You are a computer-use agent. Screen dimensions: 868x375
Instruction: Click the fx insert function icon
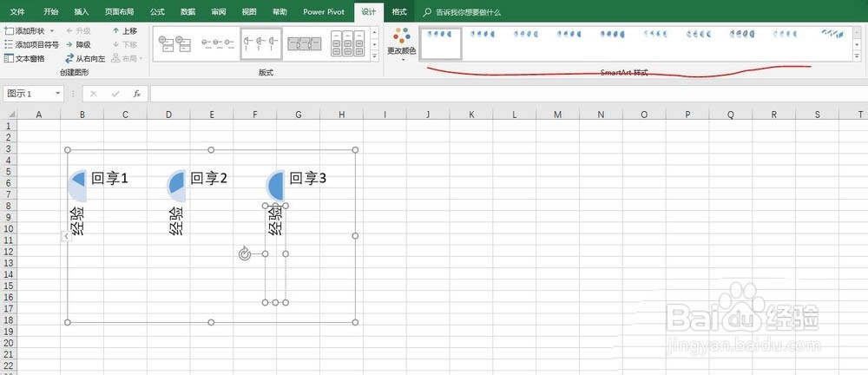(137, 94)
